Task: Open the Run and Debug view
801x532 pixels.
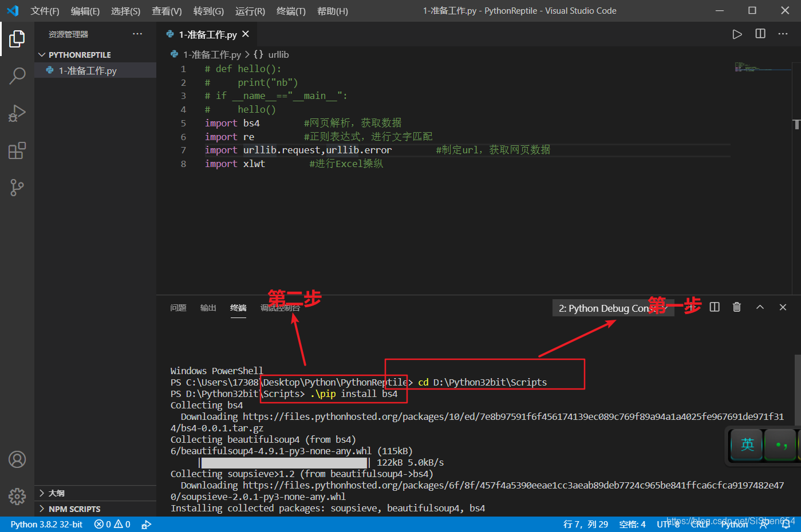Action: click(17, 113)
